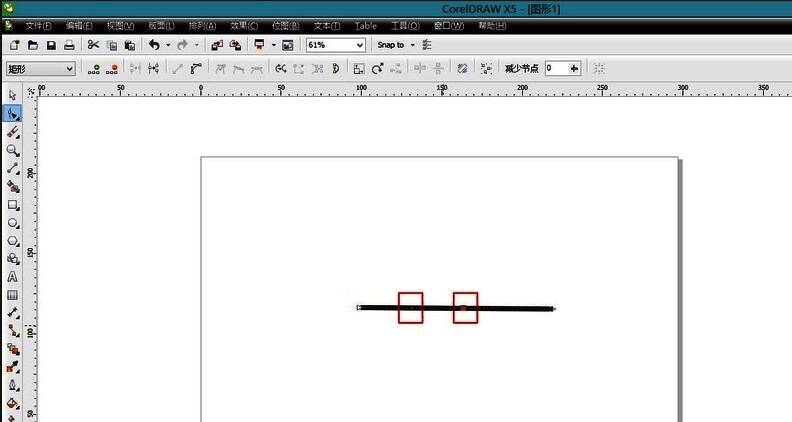
Task: Choose the Rectangle tool in toolbox
Action: (x=13, y=205)
